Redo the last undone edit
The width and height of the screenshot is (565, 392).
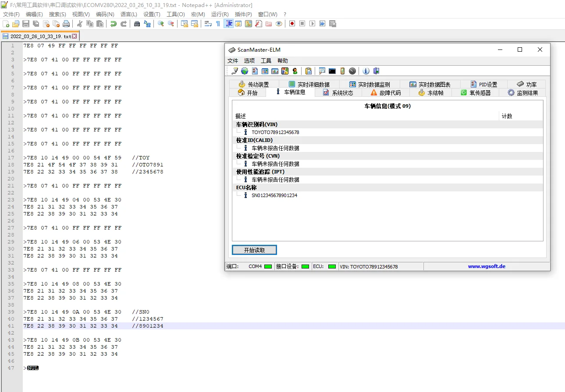pos(123,24)
